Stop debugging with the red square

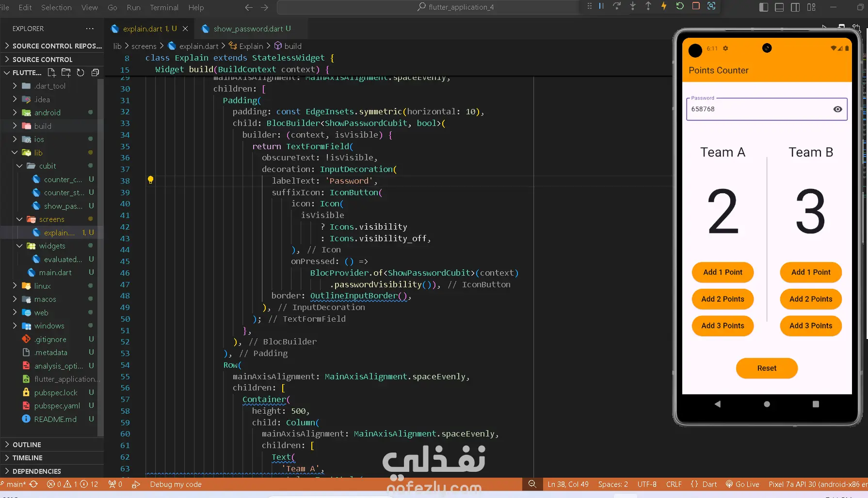pyautogui.click(x=696, y=6)
